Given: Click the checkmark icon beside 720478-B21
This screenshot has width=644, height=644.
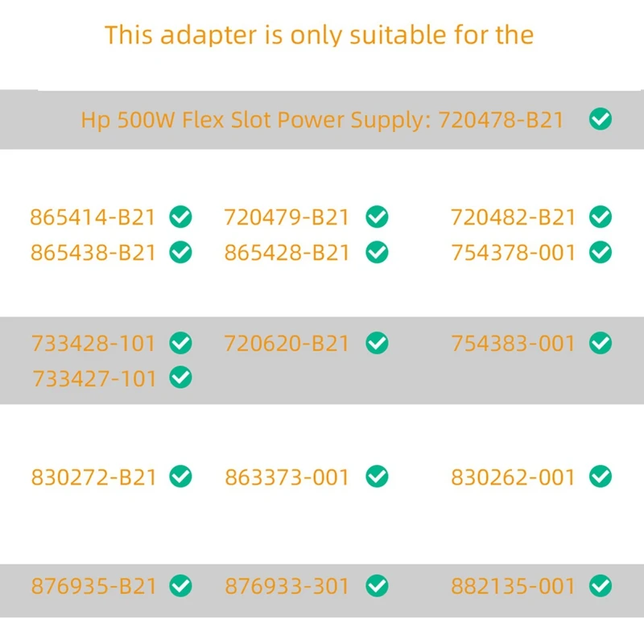Looking at the screenshot, I should click(601, 120).
